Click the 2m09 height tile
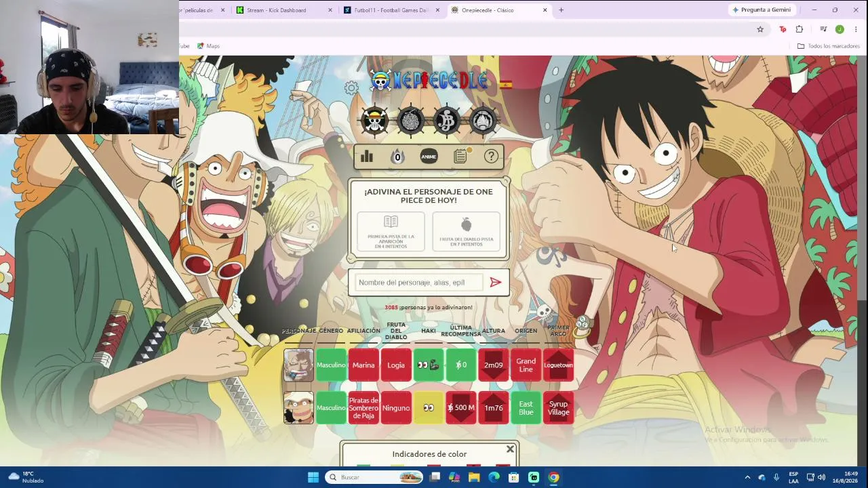 (494, 365)
